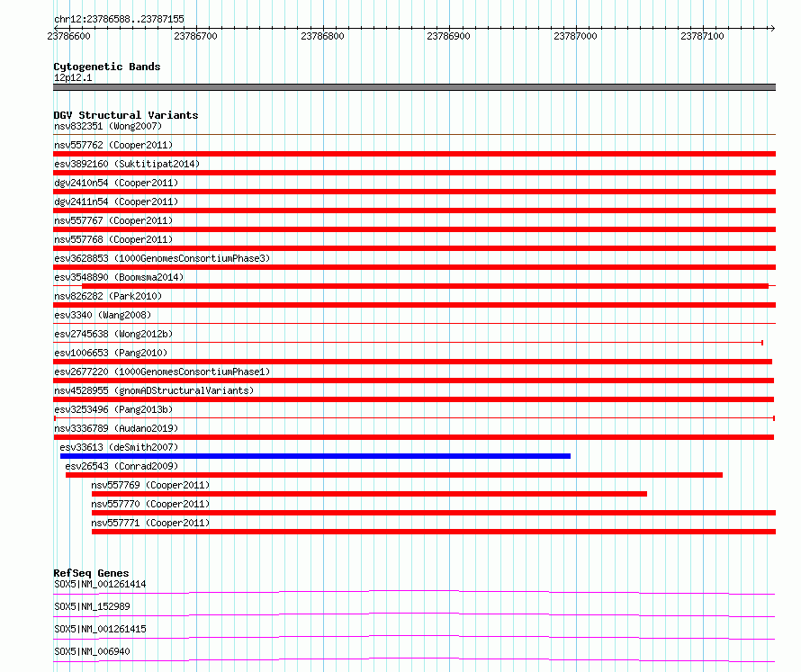This screenshot has height=672, width=801.
Task: Open variant nsv832351 (Wong2007)
Action: tap(108, 126)
